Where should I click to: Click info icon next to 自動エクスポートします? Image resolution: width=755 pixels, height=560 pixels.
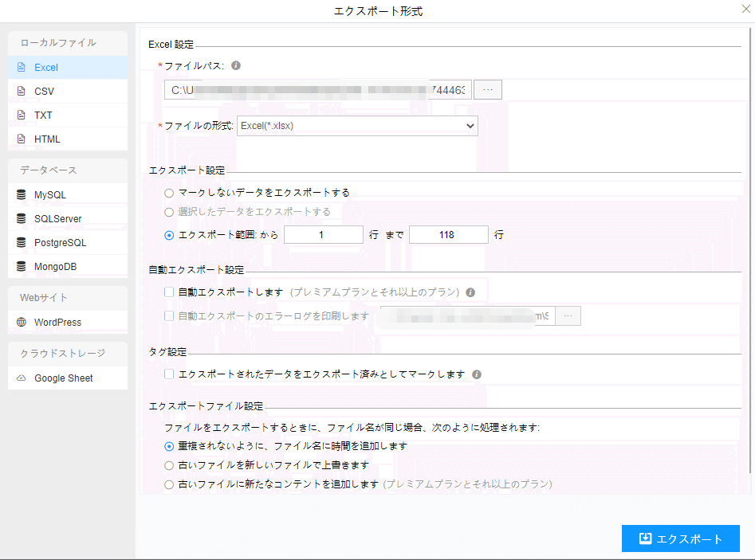pos(470,292)
